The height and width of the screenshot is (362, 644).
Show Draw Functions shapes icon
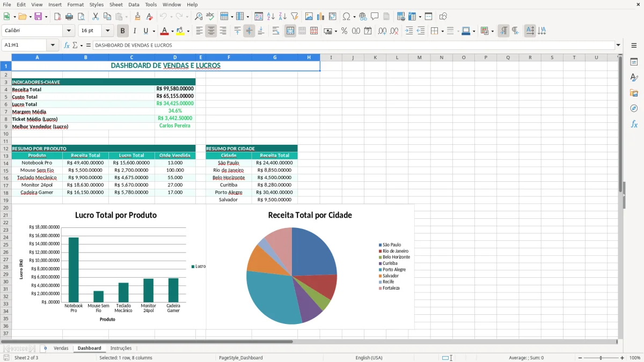click(x=443, y=17)
